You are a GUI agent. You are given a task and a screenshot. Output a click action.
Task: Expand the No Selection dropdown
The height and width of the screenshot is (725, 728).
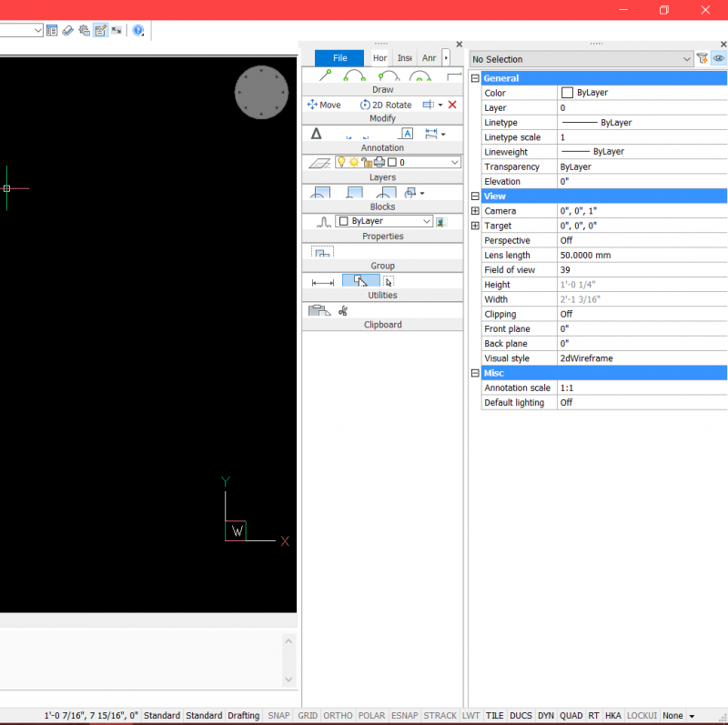689,57
